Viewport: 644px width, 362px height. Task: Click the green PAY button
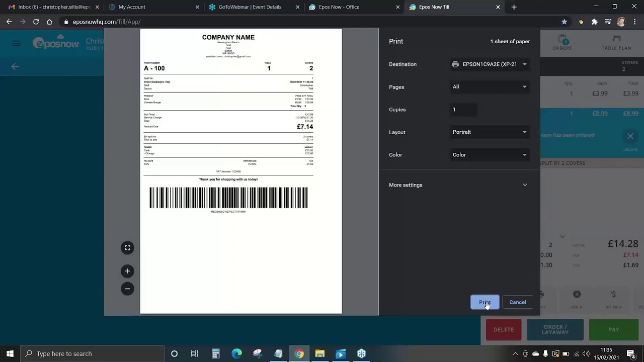pyautogui.click(x=613, y=330)
